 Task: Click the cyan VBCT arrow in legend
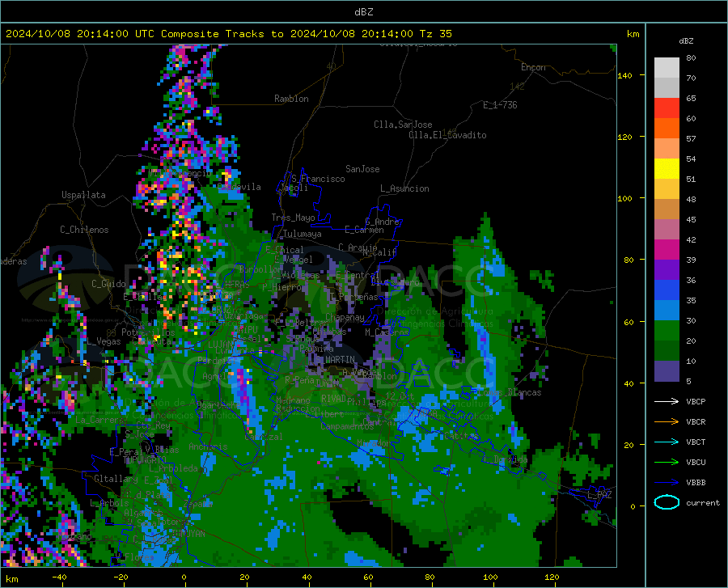(x=667, y=442)
